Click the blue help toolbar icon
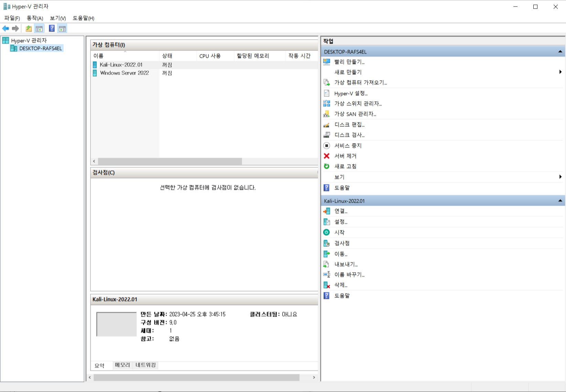566x392 pixels. coord(52,29)
